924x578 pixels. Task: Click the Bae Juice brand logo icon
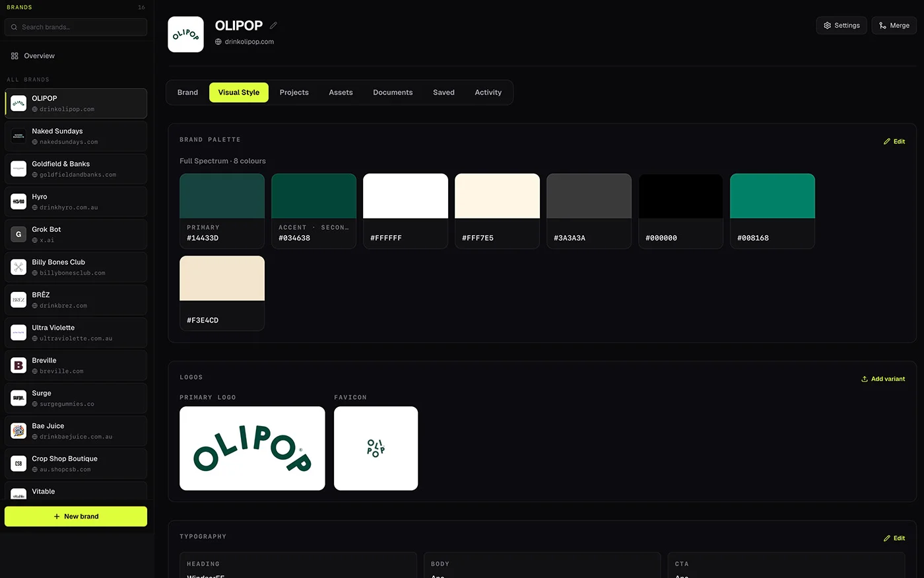[18, 431]
